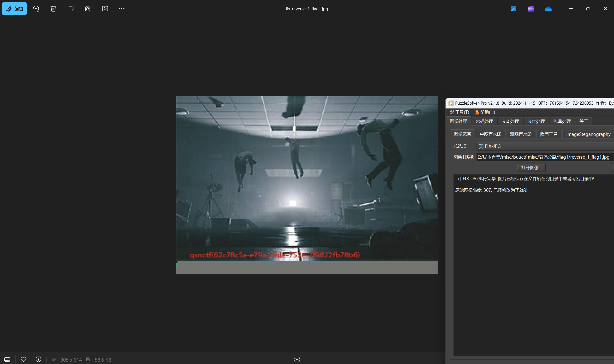Open the three-dot more options menu
The image size is (614, 364).
coord(122,9)
